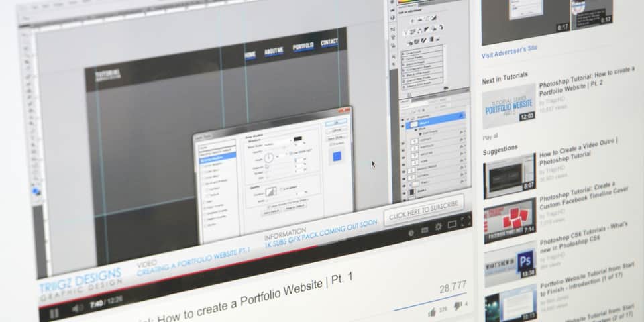Open Portfolio Website Pt. 2 video link
Viewport: 644px width, 322px height.
point(587,80)
